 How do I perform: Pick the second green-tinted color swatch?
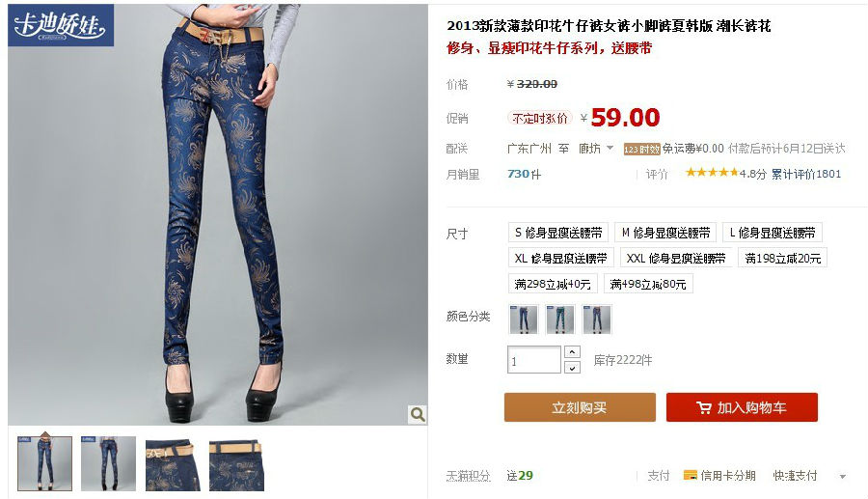pos(559,319)
